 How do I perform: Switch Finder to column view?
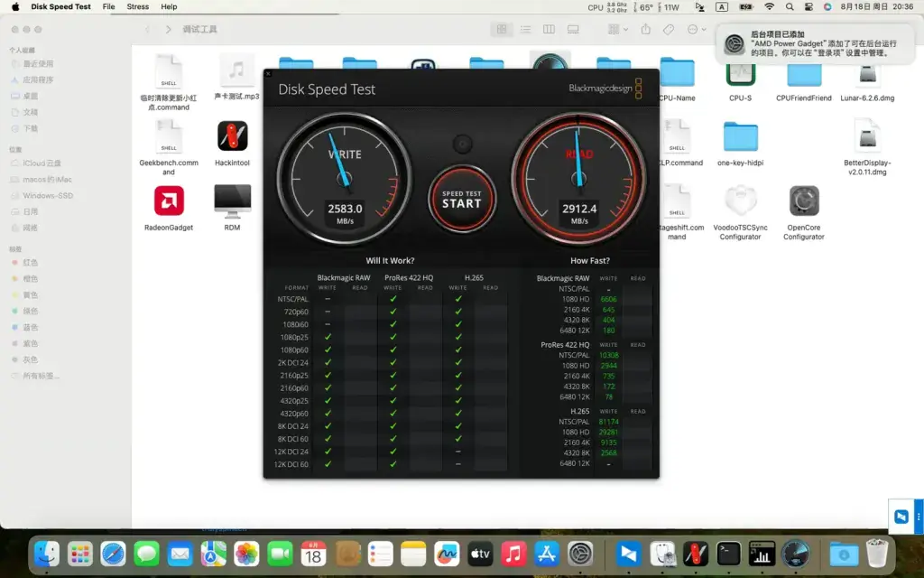549,29
